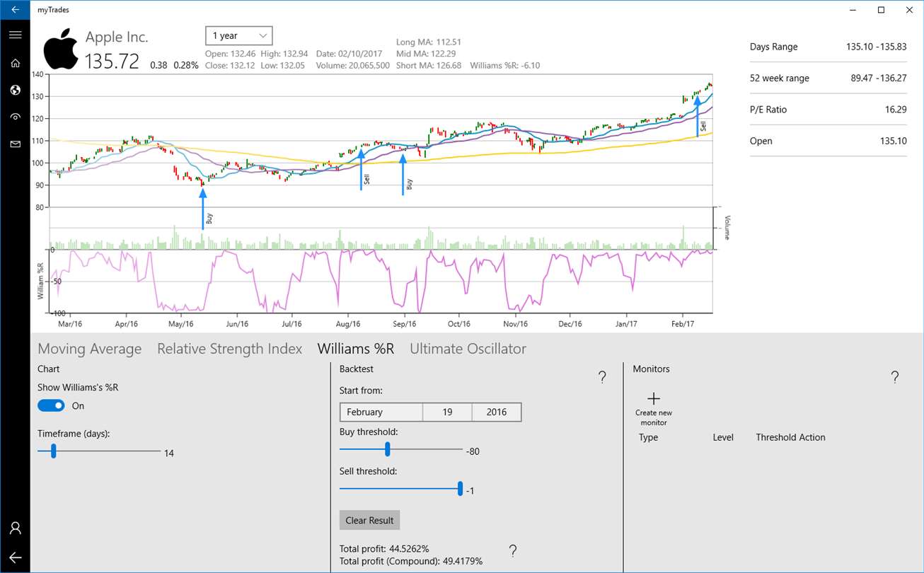Switch to the Ultimate Oscillator tab
Screen dimensions: 924x573
468,349
